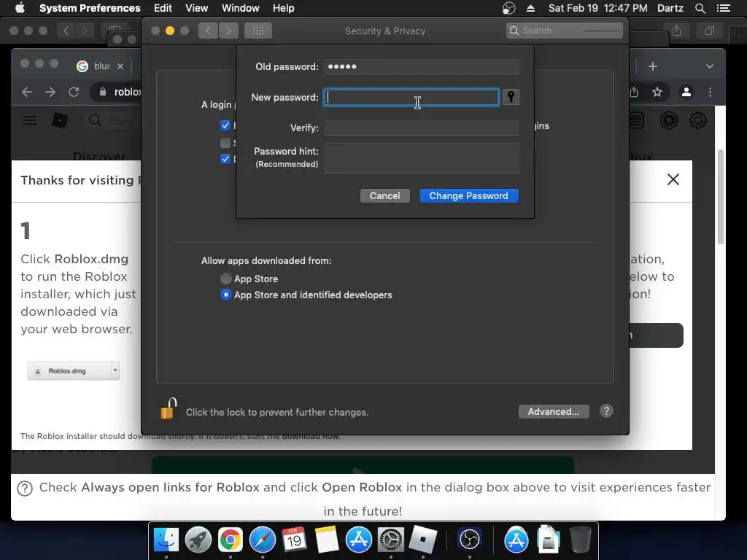747x560 pixels.
Task: Open Notification Center in menu bar
Action: coord(723,8)
